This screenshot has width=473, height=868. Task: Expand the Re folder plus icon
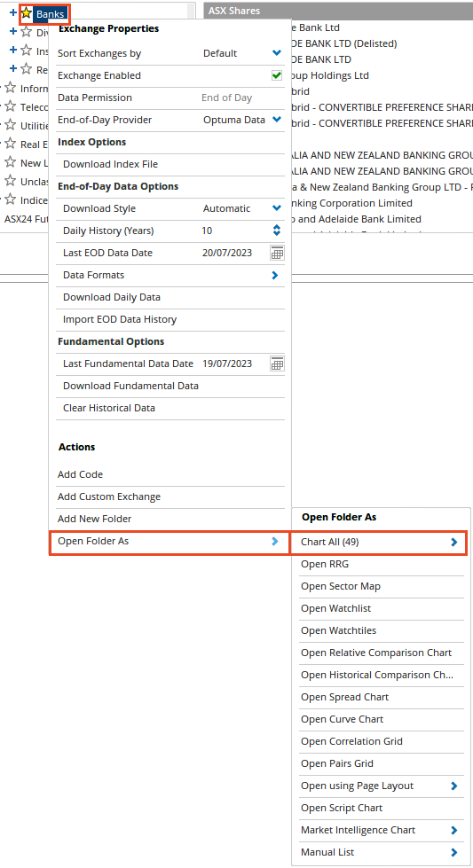tap(13, 68)
